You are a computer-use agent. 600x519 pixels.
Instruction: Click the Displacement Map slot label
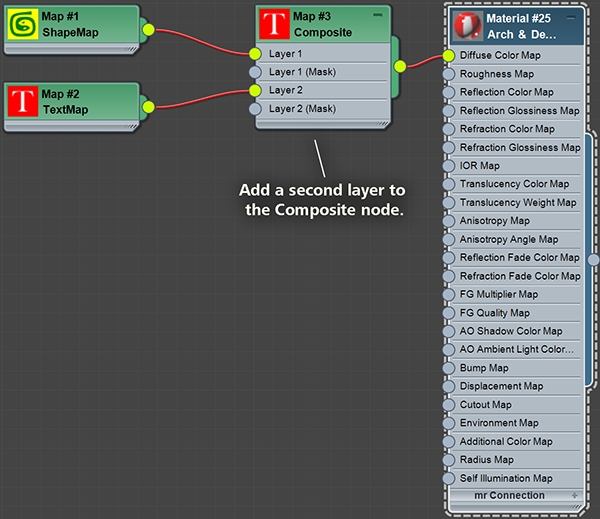click(501, 386)
